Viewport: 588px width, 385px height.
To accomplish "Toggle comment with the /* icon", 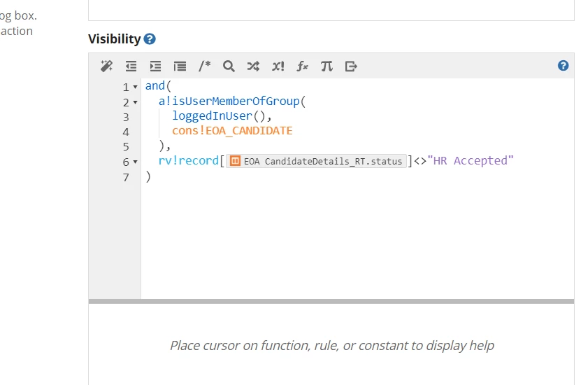I will 204,66.
